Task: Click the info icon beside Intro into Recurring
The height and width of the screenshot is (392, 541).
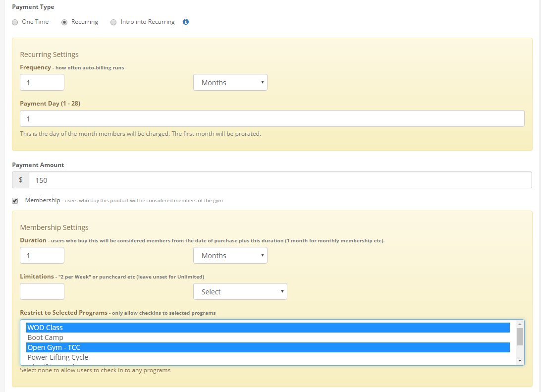Action: (186, 22)
